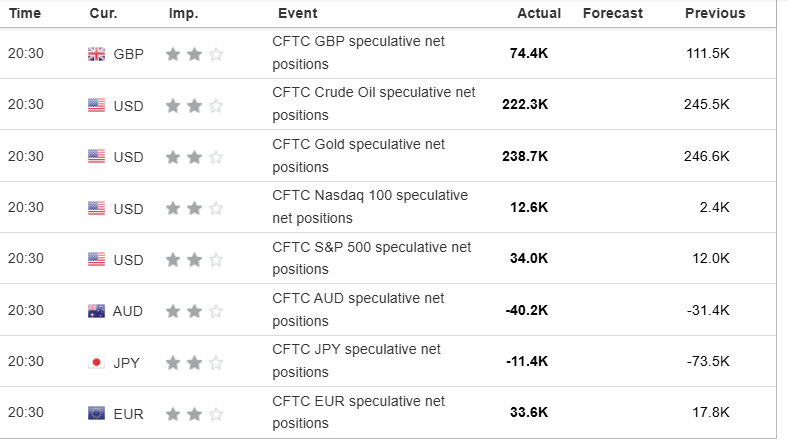
Task: Open CFTC Gold speculative net positions event
Action: point(358,155)
